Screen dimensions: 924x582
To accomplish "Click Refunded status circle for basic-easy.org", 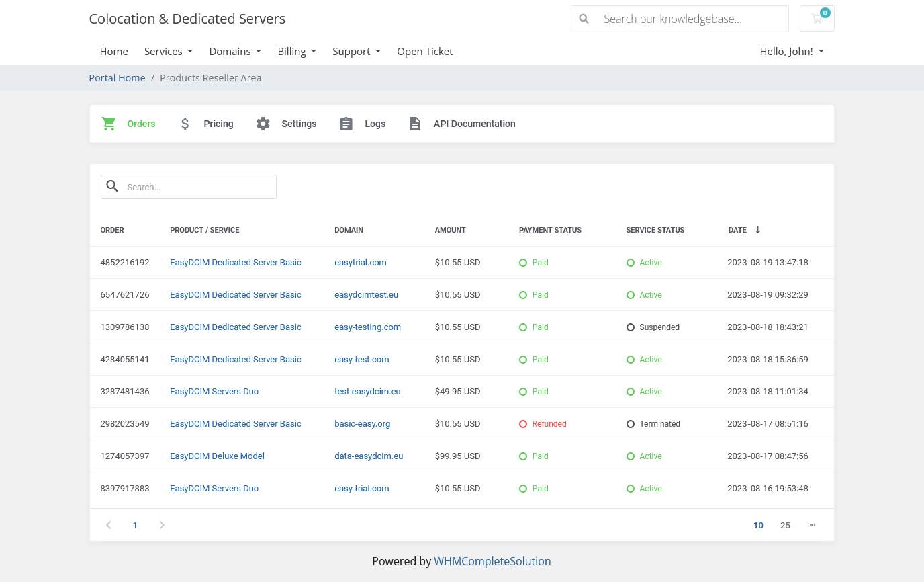I will [523, 424].
